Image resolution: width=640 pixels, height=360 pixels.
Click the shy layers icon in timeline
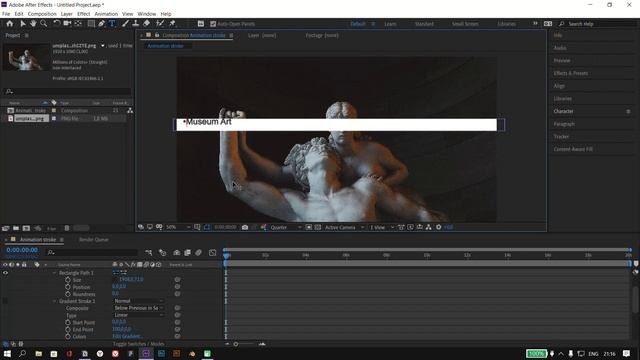coord(177,253)
